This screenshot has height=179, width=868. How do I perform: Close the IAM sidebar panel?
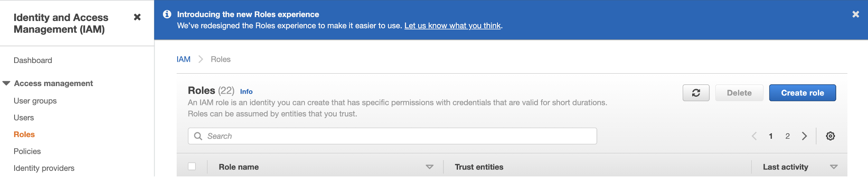(137, 17)
